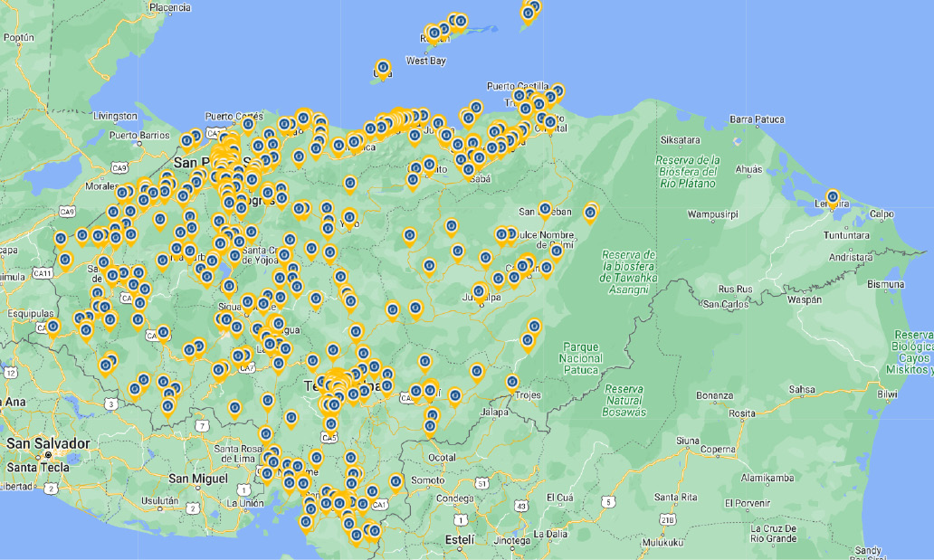Select the marker pin on Utila island
The height and width of the screenshot is (560, 934).
click(x=383, y=68)
